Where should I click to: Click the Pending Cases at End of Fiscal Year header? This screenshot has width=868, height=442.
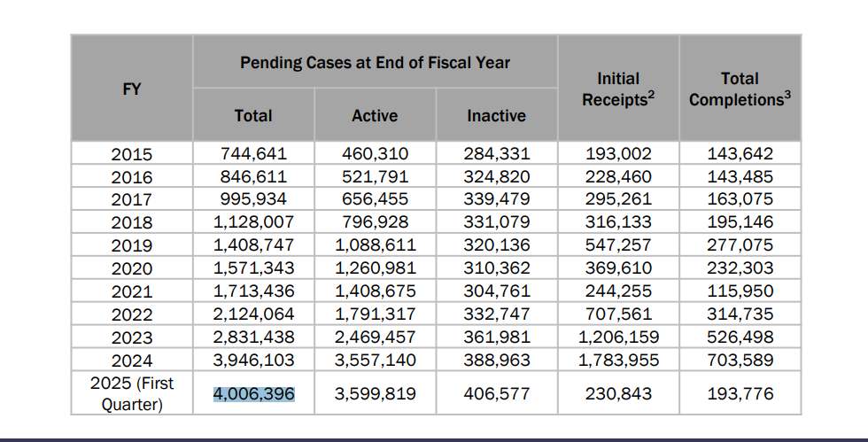[375, 63]
